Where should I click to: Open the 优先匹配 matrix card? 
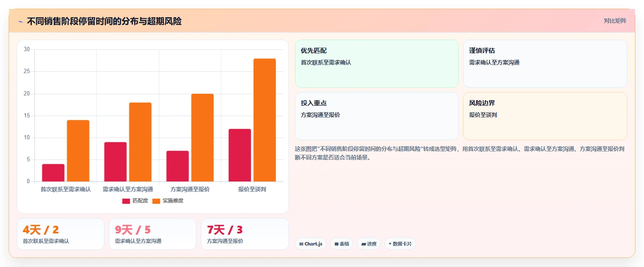pyautogui.click(x=377, y=64)
